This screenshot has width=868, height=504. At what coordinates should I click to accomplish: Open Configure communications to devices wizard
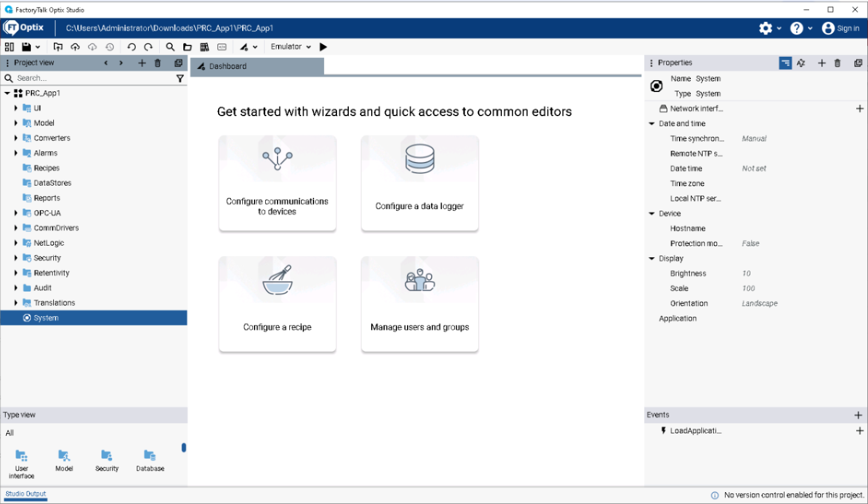(x=278, y=183)
